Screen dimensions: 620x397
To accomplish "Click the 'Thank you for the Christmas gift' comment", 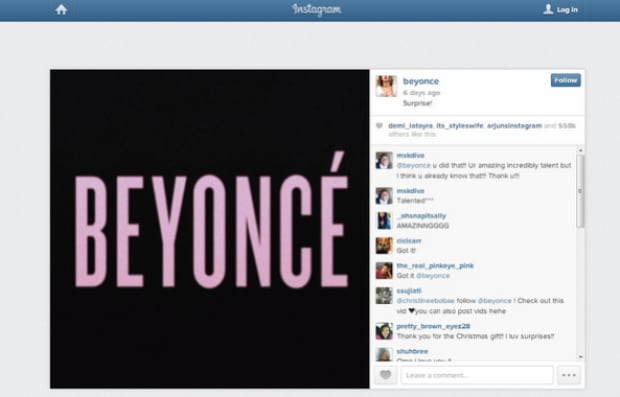I will click(475, 337).
